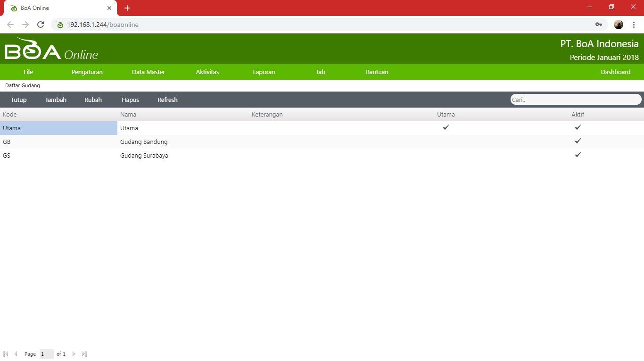Open a new browser tab
644x361 pixels.
(127, 8)
